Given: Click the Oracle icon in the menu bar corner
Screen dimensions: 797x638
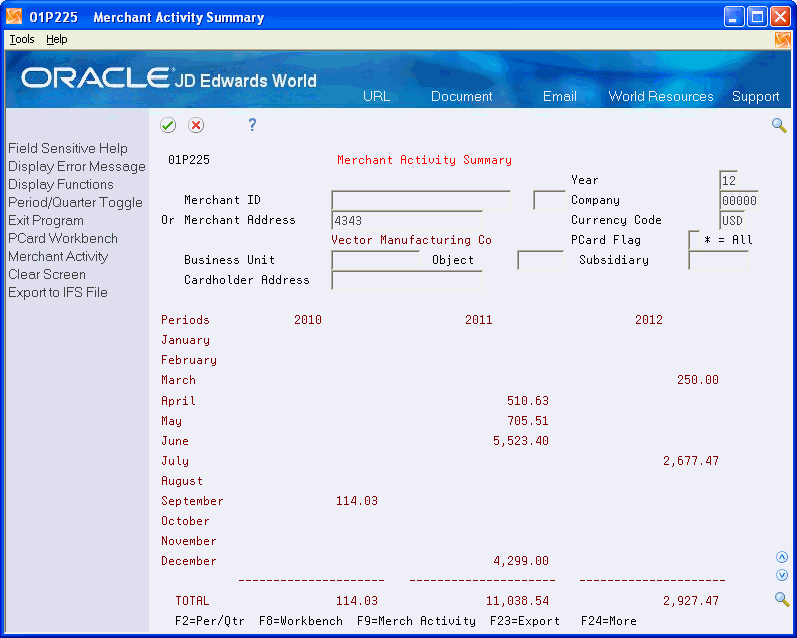Looking at the screenshot, I should point(783,39).
